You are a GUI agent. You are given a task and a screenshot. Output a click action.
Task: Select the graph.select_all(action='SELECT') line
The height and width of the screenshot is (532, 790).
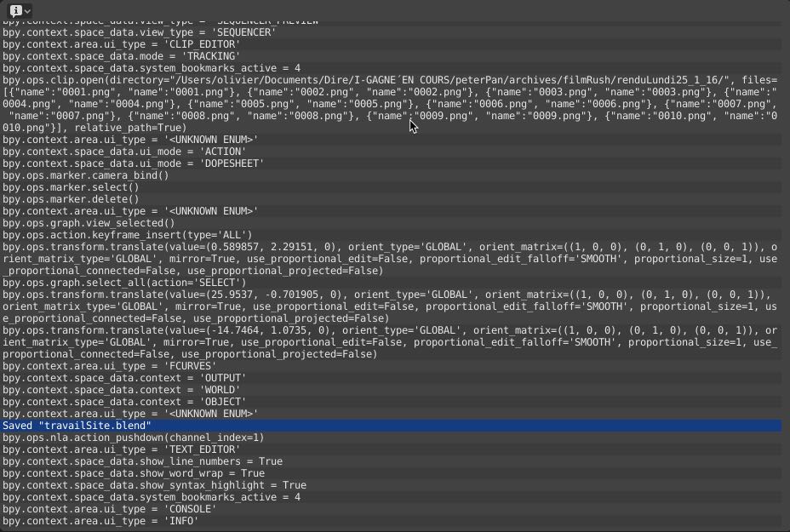[x=123, y=283]
